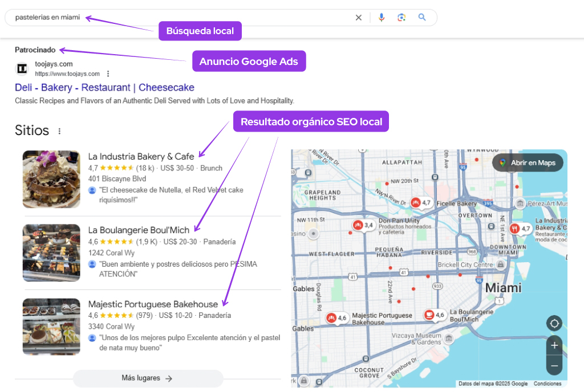Click the 'Ficelle Bakery' label on map
The image size is (584, 392).
(x=457, y=203)
